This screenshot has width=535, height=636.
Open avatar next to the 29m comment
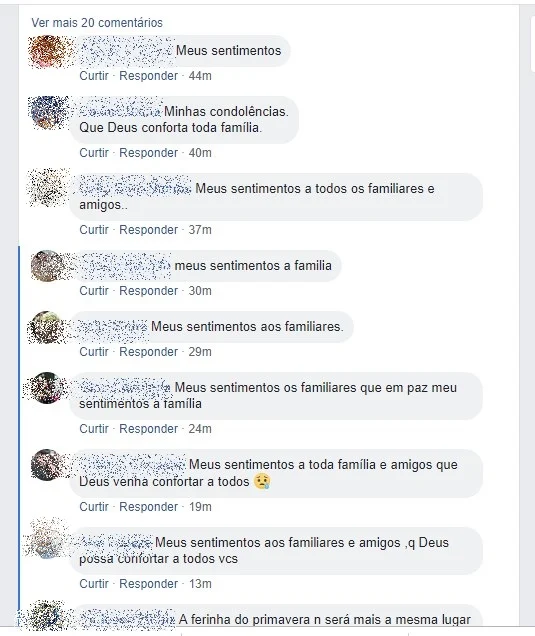point(47,327)
